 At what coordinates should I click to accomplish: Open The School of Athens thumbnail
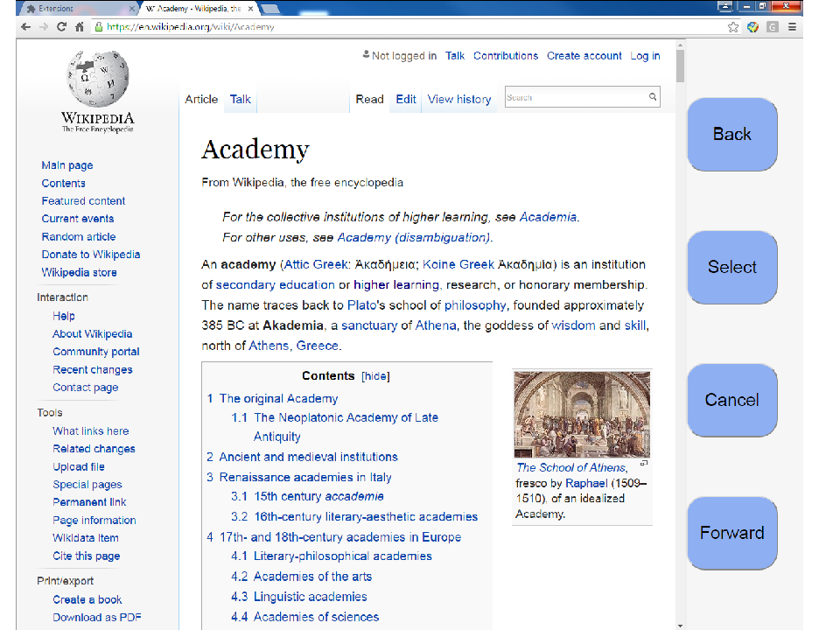[582, 414]
